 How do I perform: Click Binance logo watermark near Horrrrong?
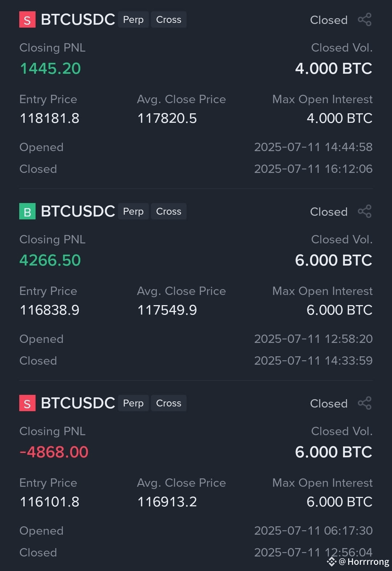[x=332, y=562]
